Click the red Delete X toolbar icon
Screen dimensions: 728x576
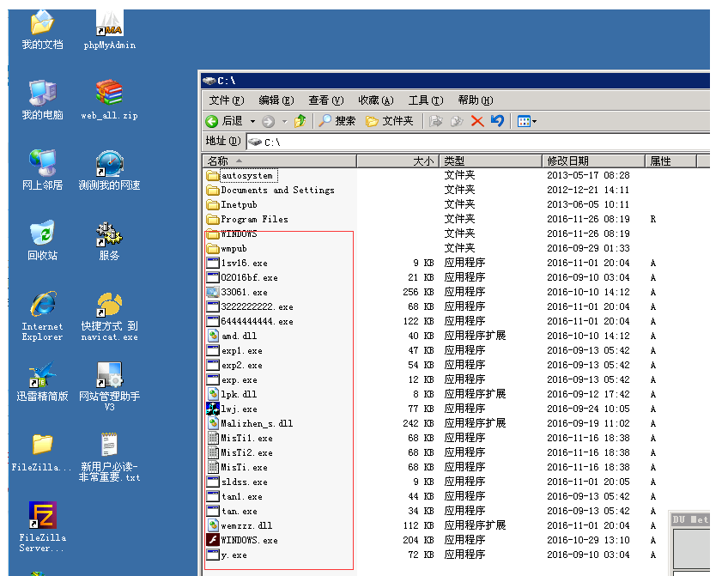pyautogui.click(x=477, y=121)
